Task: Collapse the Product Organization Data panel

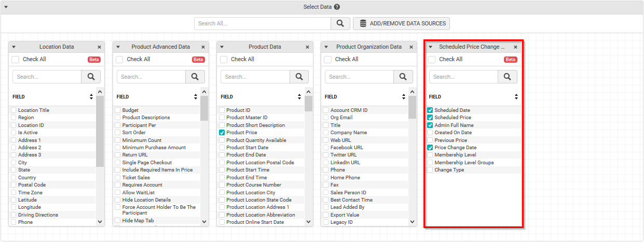Action: point(326,47)
